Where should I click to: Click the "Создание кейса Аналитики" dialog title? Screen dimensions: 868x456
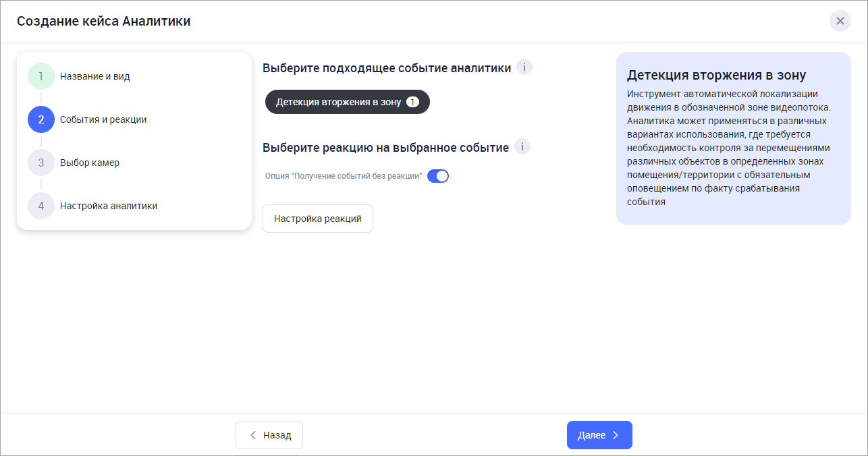coord(103,21)
